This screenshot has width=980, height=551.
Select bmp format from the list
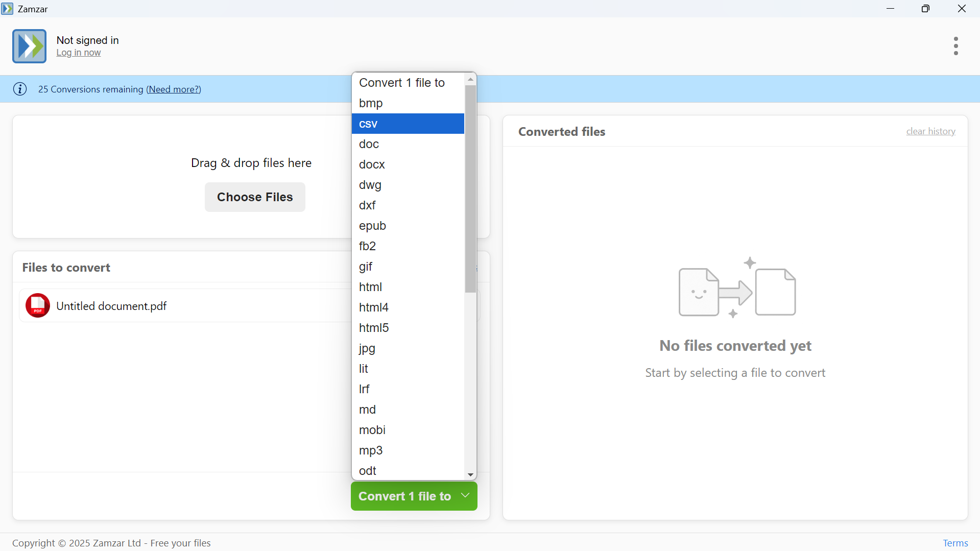coord(408,103)
